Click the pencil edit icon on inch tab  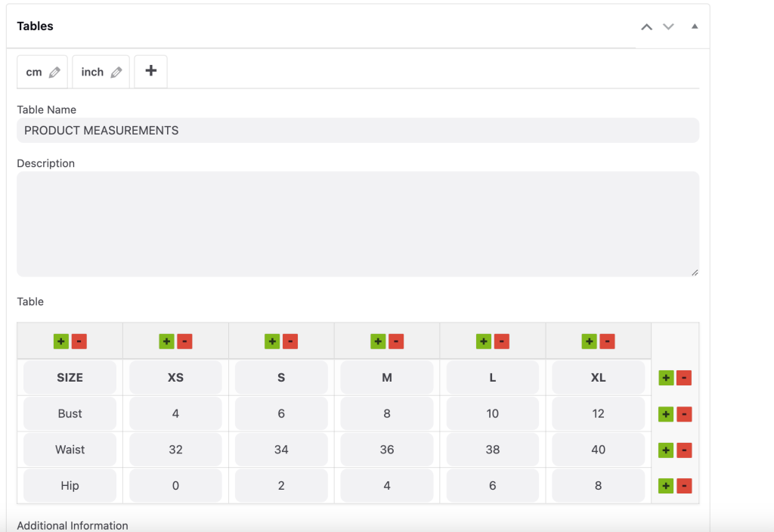[116, 73]
